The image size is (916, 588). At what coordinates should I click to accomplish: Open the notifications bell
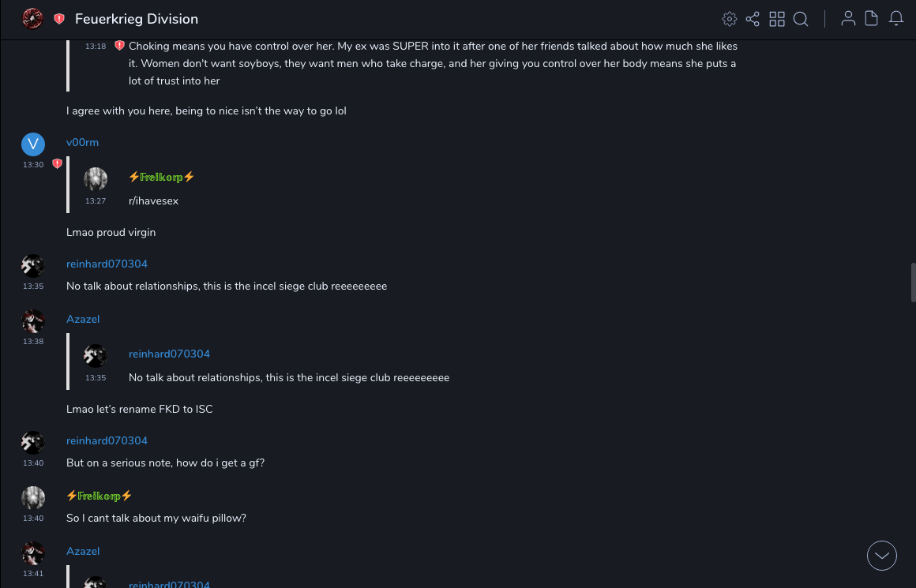896,19
